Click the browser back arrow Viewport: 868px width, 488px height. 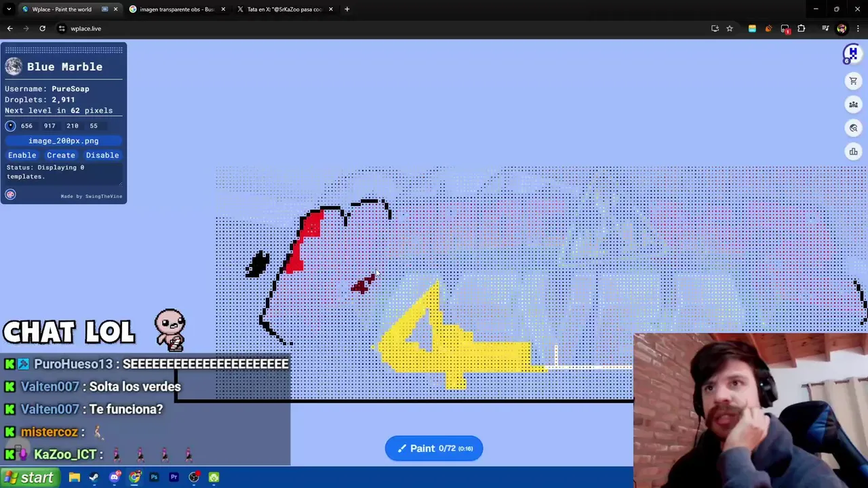(x=9, y=28)
